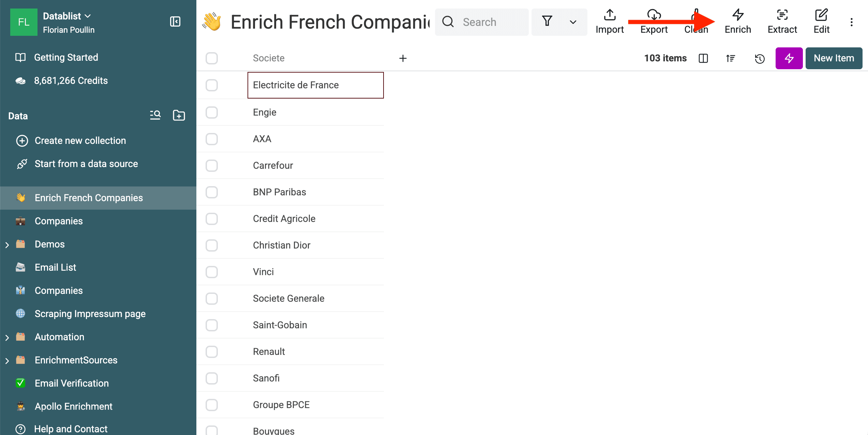The image size is (868, 435).
Task: Open the filter dropdown chevron
Action: 572,22
